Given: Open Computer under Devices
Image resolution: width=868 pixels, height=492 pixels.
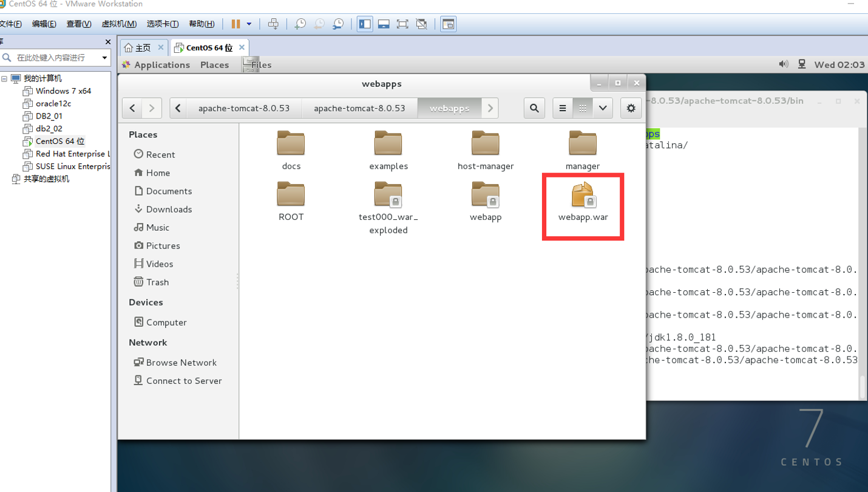Looking at the screenshot, I should [x=160, y=322].
